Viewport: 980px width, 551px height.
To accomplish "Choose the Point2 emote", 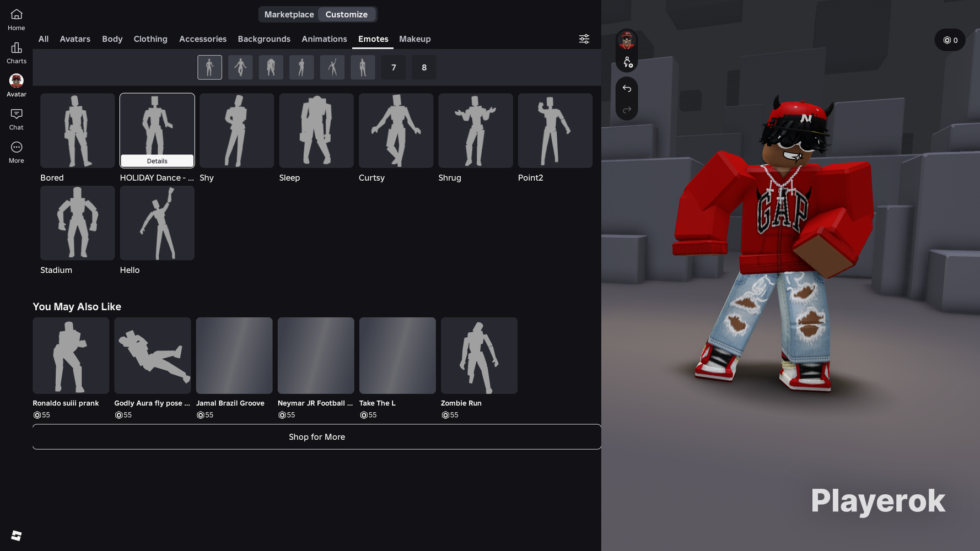I will (x=556, y=131).
